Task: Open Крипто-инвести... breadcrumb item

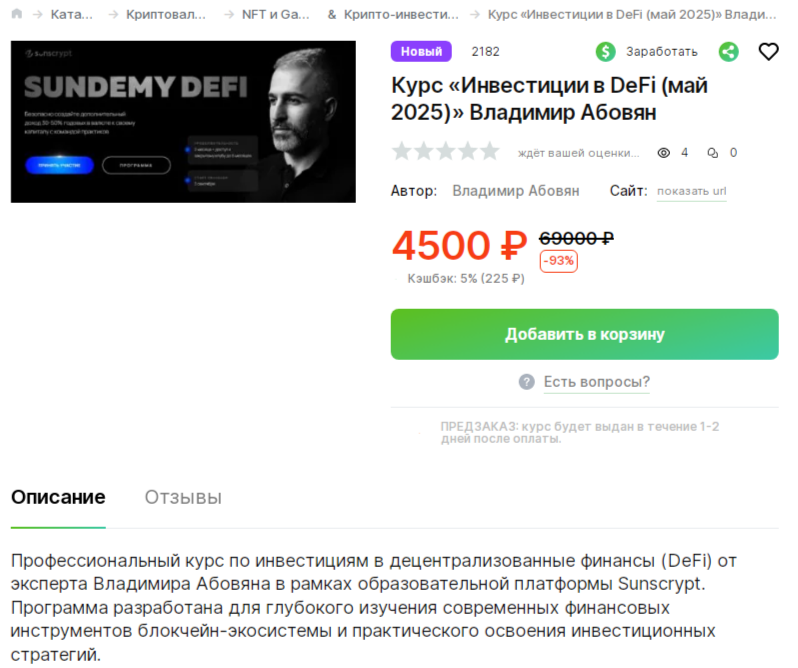Action: pyautogui.click(x=401, y=14)
